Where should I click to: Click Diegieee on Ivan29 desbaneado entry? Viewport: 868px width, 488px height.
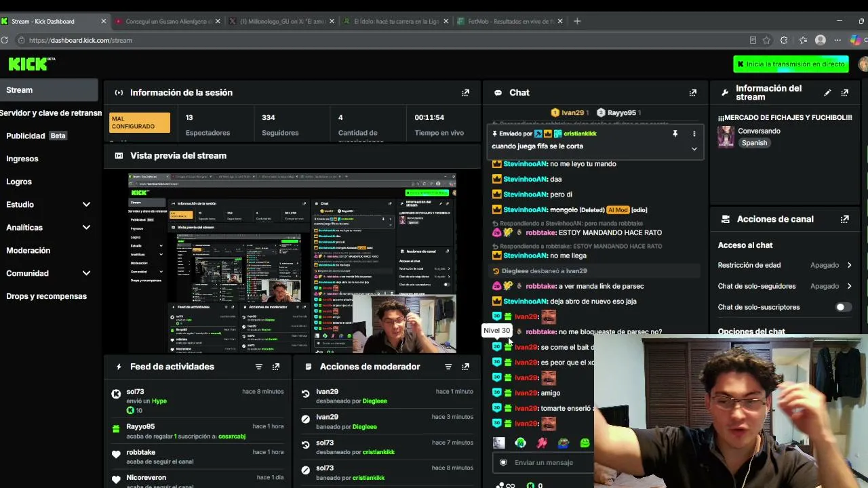pos(374,401)
